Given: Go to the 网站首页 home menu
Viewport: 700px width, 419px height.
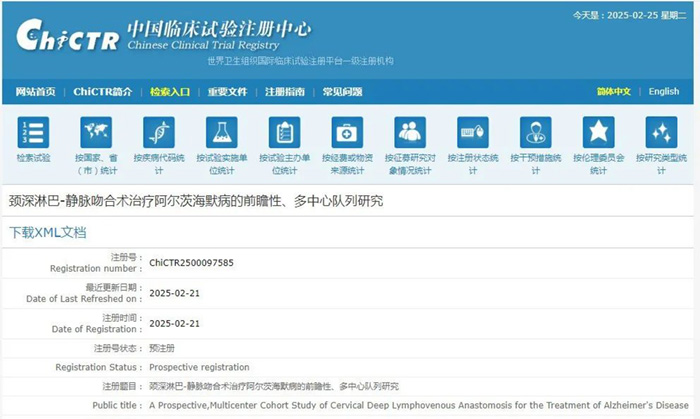Looking at the screenshot, I should pyautogui.click(x=36, y=92).
